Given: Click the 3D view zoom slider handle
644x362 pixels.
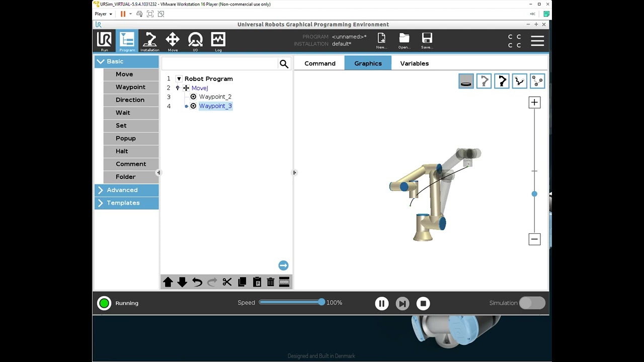Looking at the screenshot, I should (534, 194).
